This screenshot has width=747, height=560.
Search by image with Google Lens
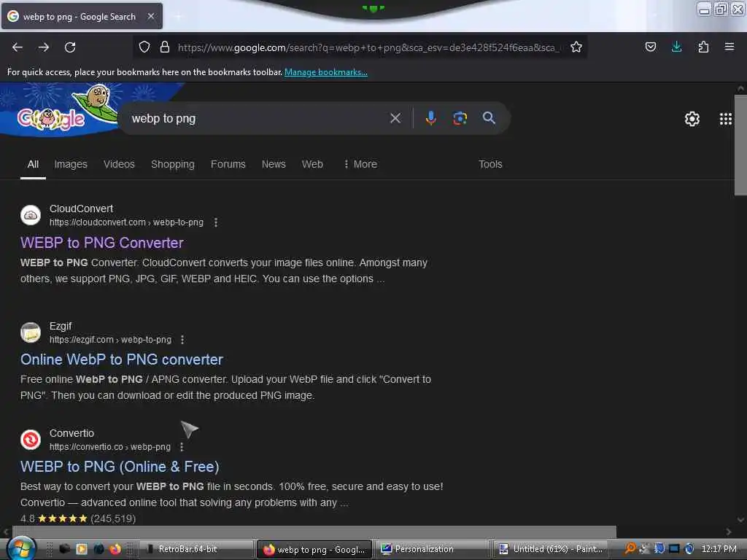click(x=460, y=118)
